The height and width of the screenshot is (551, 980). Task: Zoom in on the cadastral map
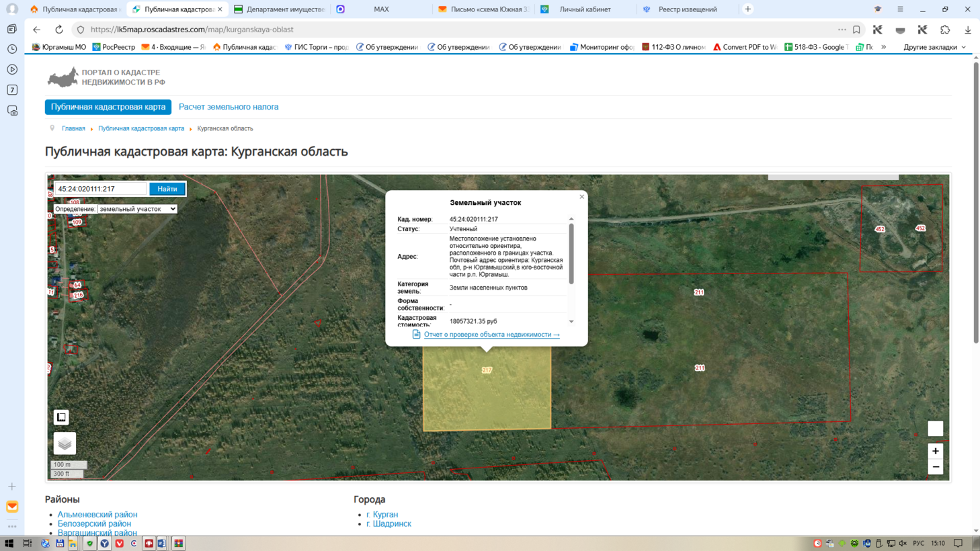(936, 451)
